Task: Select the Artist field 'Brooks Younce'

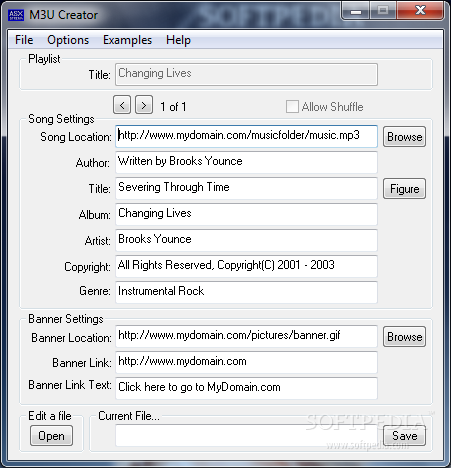Action: [246, 240]
